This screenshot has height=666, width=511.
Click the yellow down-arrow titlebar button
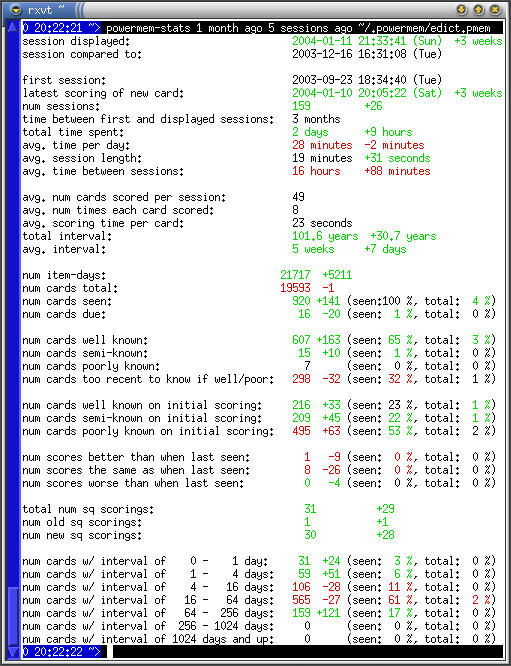pyautogui.click(x=462, y=9)
